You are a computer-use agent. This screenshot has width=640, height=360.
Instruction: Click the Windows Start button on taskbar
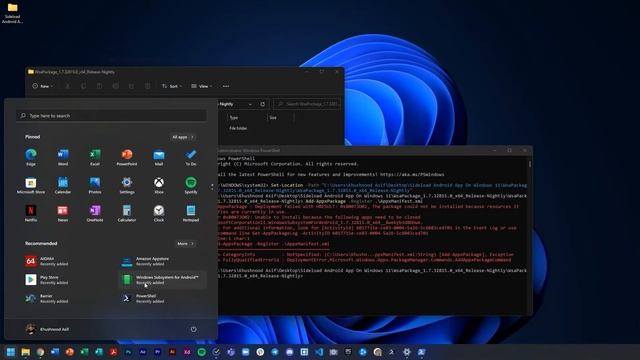pos(11,352)
